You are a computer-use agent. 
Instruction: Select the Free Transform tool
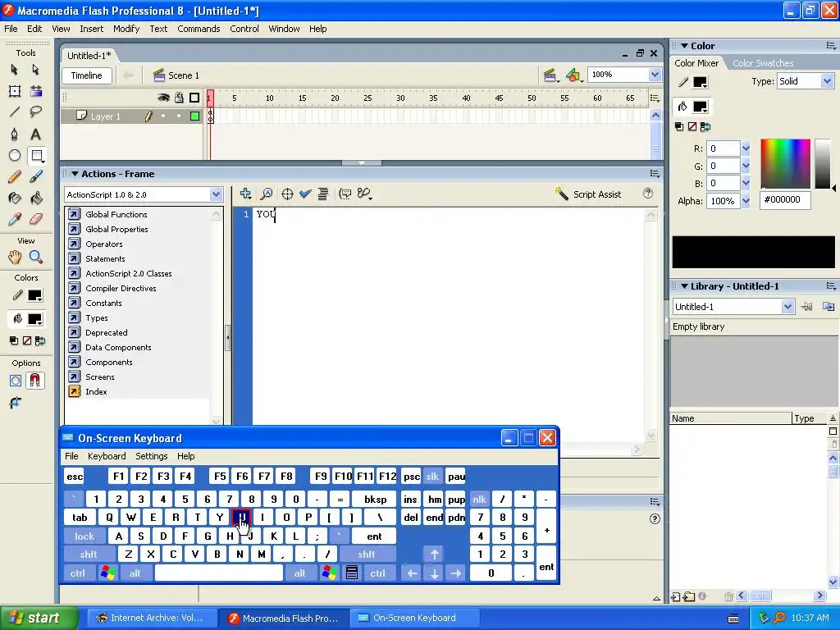(15, 91)
